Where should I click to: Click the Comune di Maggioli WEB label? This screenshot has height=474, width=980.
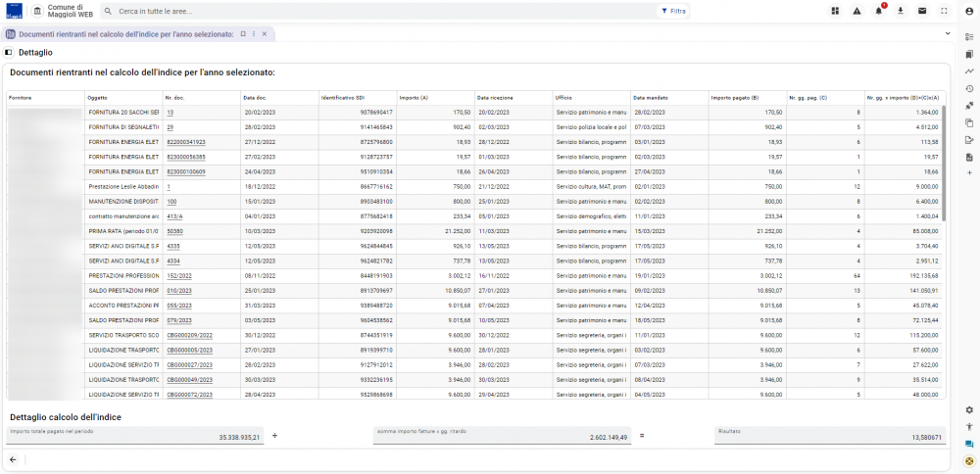(70, 11)
